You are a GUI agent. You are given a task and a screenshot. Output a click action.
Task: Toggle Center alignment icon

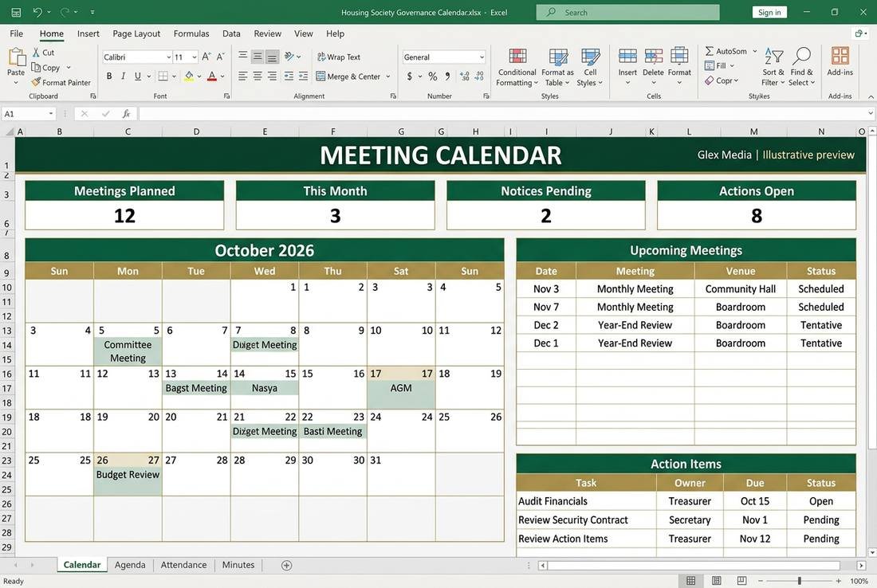click(258, 76)
